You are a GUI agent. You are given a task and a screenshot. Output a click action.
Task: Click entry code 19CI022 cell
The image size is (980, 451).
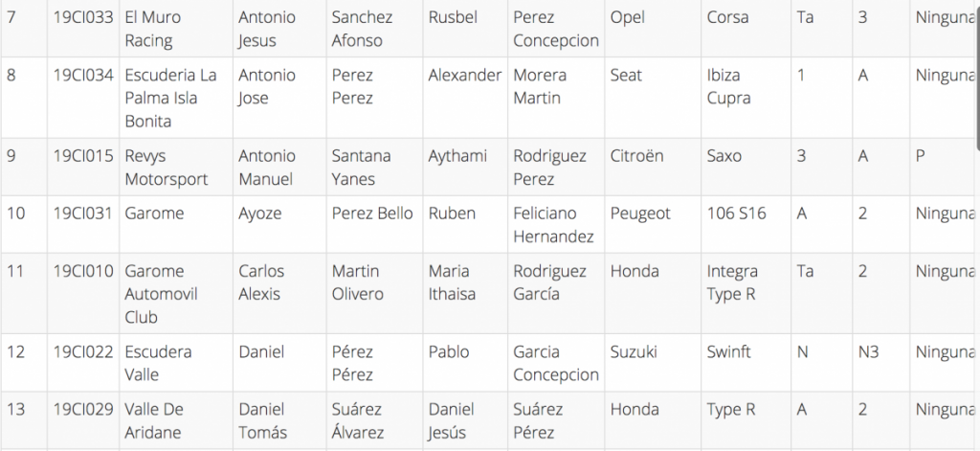coord(83,351)
